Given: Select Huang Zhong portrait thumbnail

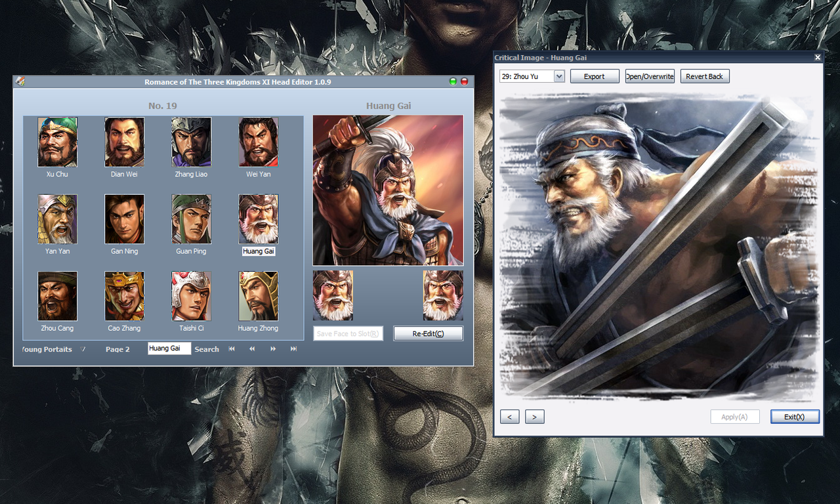Looking at the screenshot, I should pos(258,296).
